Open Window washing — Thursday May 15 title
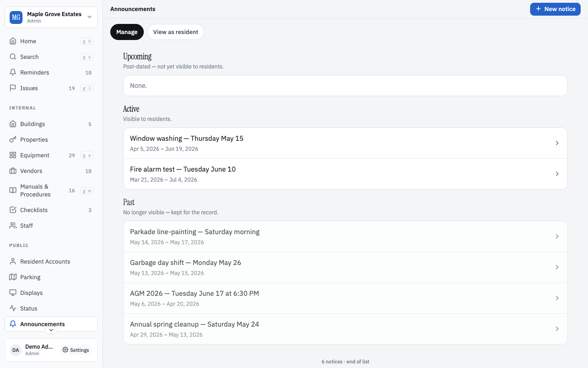Image resolution: width=588 pixels, height=368 pixels. click(x=187, y=138)
